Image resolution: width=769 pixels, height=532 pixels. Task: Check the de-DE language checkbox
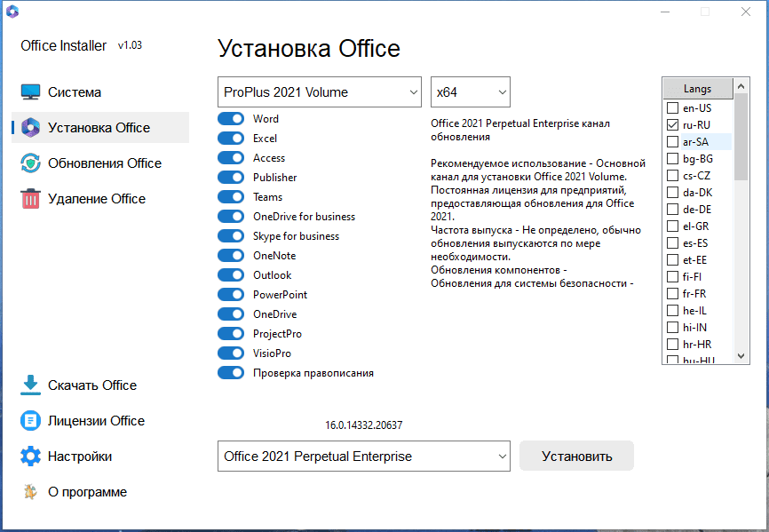coord(673,210)
